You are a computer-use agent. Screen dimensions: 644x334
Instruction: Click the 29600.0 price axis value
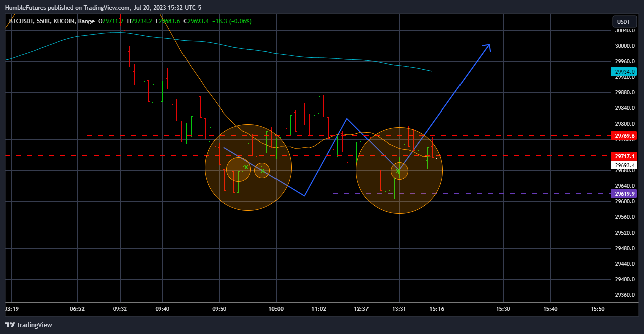pyautogui.click(x=625, y=201)
